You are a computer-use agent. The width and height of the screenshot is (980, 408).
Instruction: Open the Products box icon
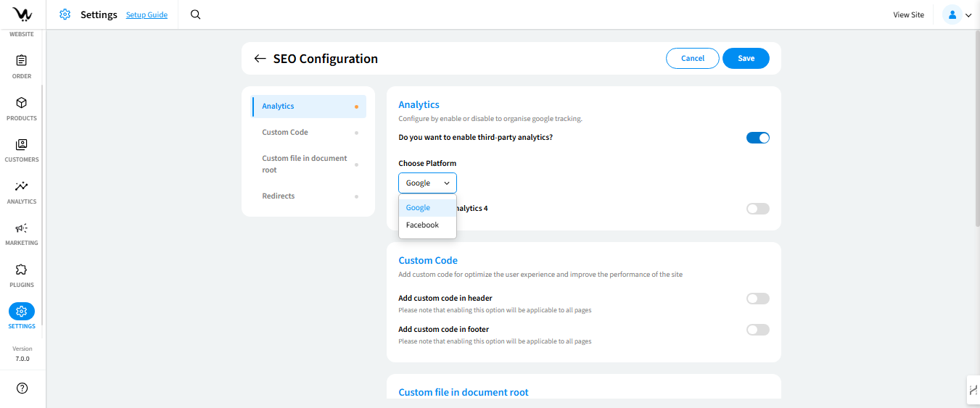[22, 103]
